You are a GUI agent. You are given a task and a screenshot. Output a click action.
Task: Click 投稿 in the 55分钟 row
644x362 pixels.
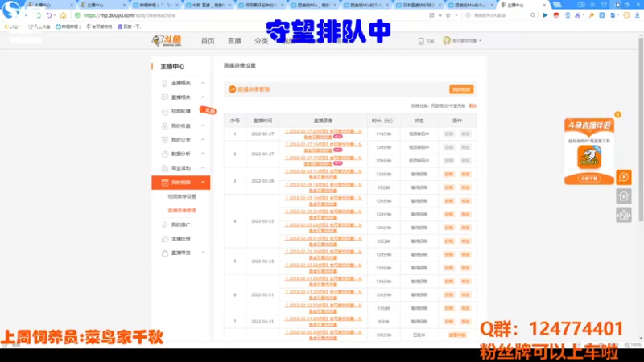coord(449,187)
